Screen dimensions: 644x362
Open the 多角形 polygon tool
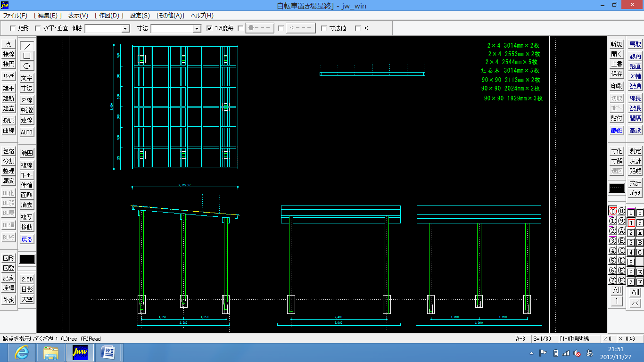click(x=8, y=121)
